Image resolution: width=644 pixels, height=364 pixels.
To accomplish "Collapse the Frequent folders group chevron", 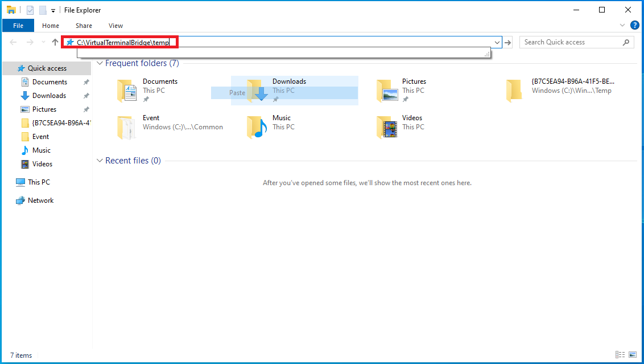I will coord(100,63).
